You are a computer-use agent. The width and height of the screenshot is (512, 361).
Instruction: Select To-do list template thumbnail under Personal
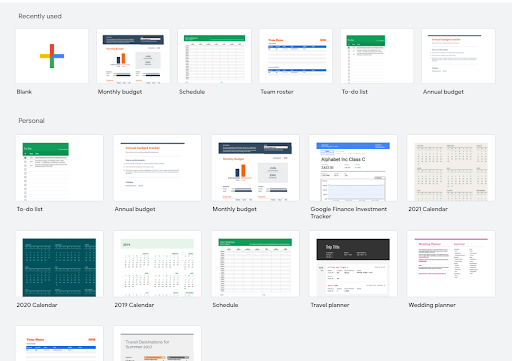[x=59, y=168]
